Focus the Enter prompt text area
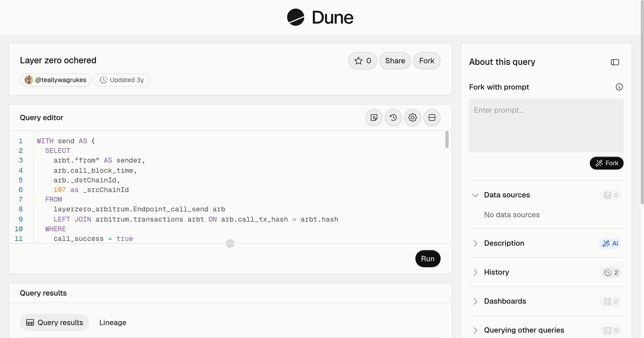The width and height of the screenshot is (644, 338). pos(546,126)
